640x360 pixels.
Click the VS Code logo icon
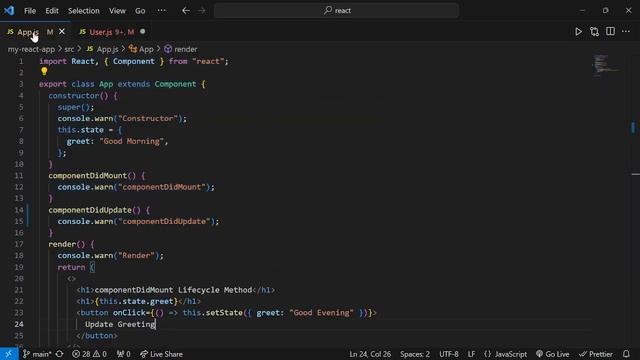click(9, 10)
